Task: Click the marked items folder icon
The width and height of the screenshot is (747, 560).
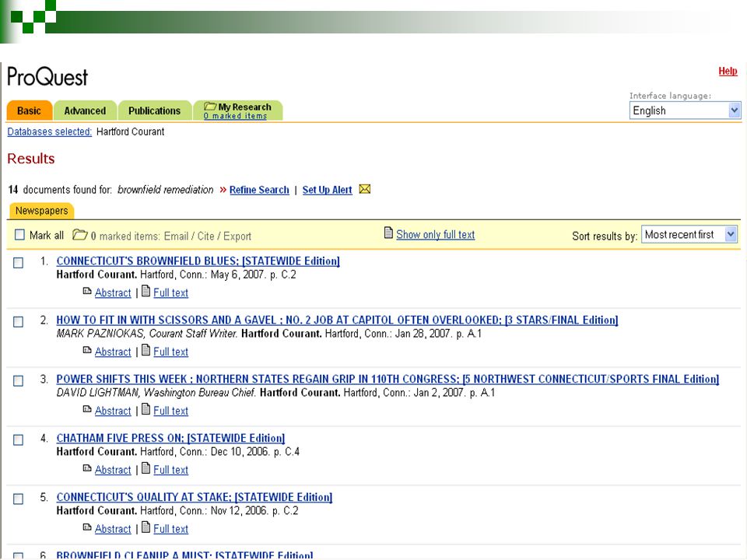Action: click(x=79, y=234)
